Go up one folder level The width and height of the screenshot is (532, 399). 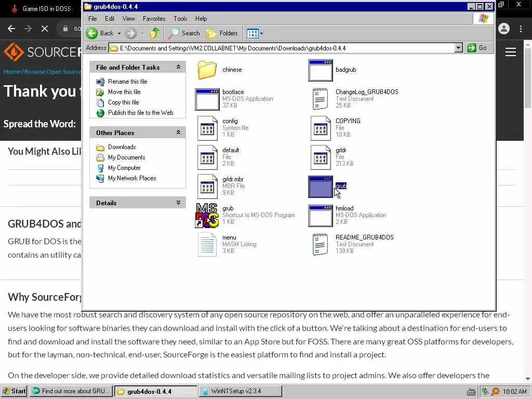click(x=155, y=33)
